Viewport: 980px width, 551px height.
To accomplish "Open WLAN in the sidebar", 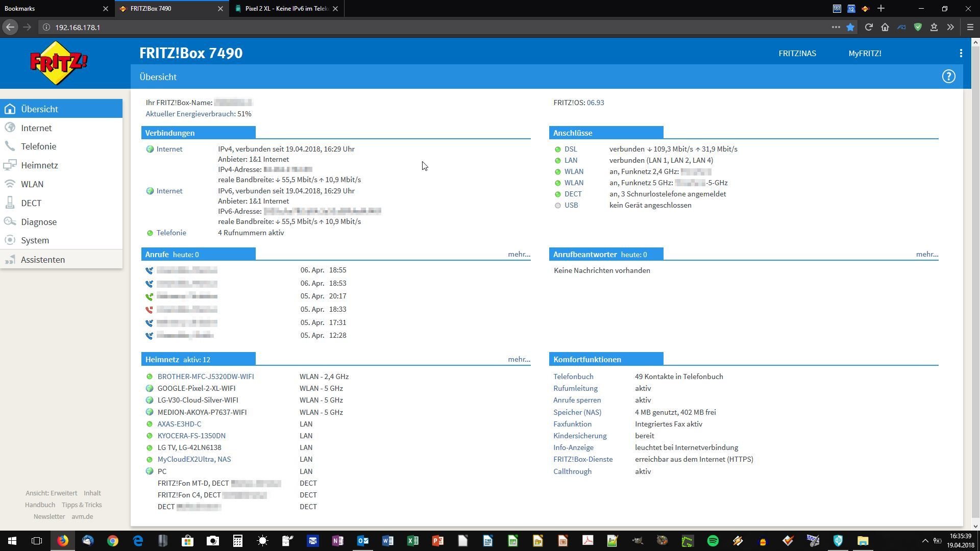I will [x=61, y=184].
